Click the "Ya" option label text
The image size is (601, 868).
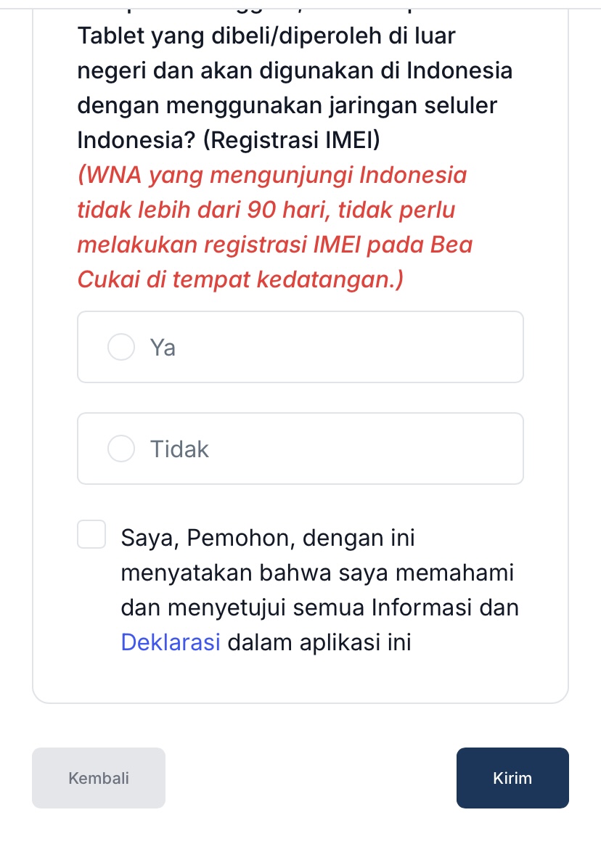(163, 348)
